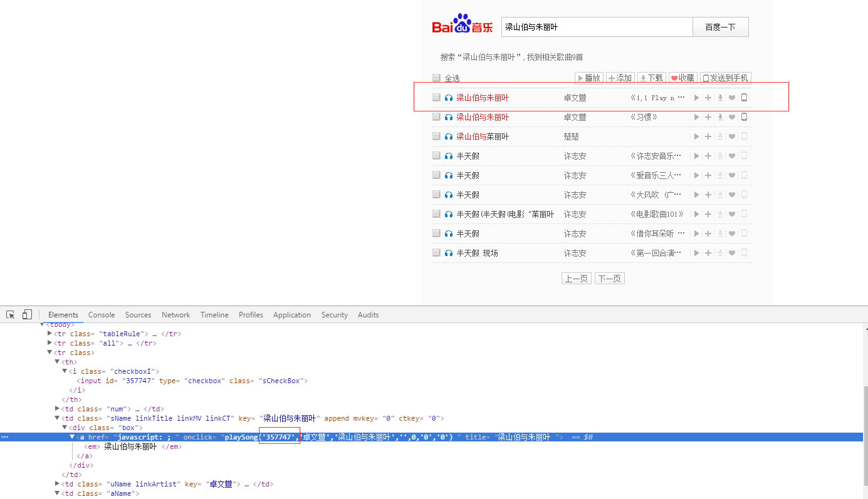This screenshot has width=868, height=499.
Task: Send the 习惯 album song to phone
Action: tap(744, 117)
